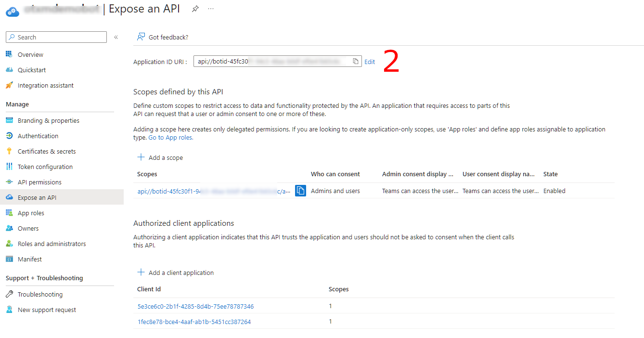
Task: Copy the Application ID URI
Action: click(x=355, y=61)
